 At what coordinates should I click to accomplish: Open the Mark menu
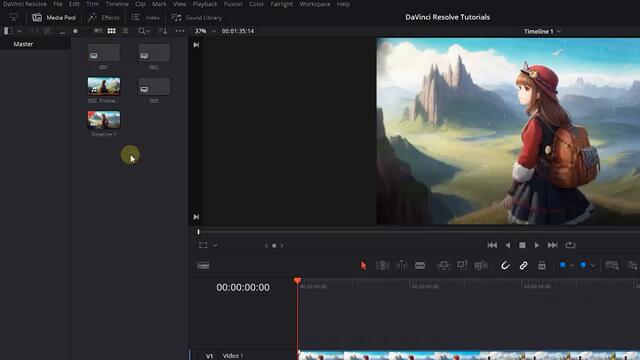(159, 4)
